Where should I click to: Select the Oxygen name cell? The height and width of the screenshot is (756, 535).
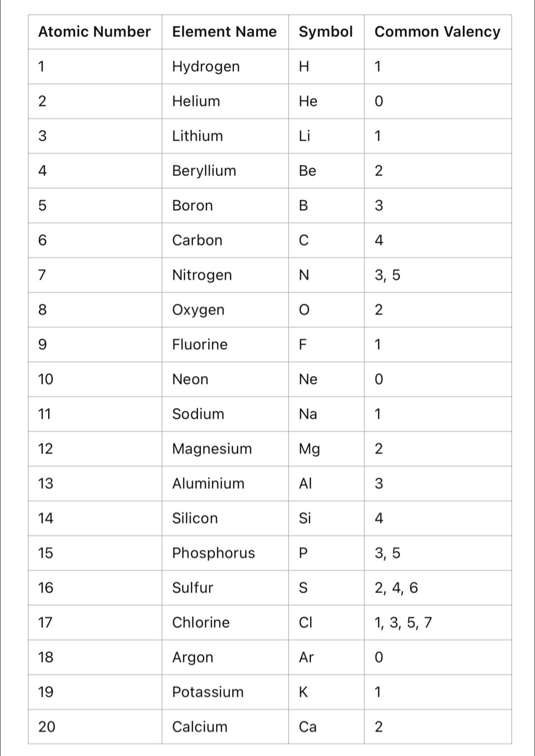point(225,310)
